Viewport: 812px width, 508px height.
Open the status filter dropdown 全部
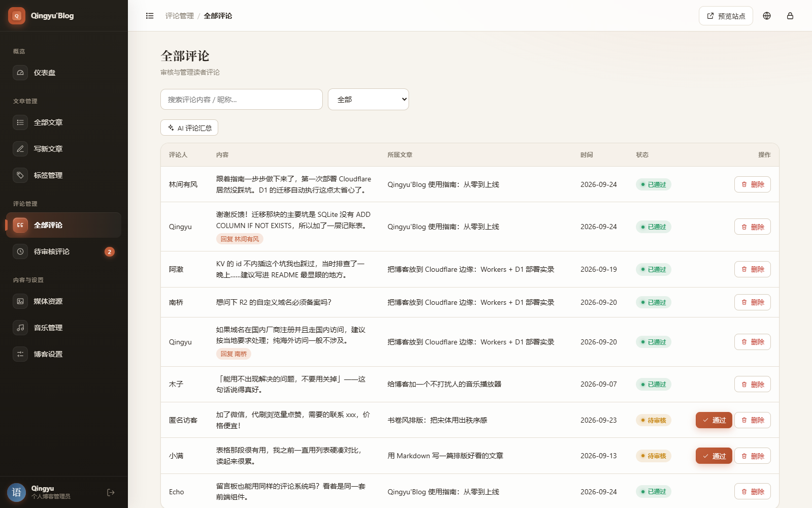(368, 99)
